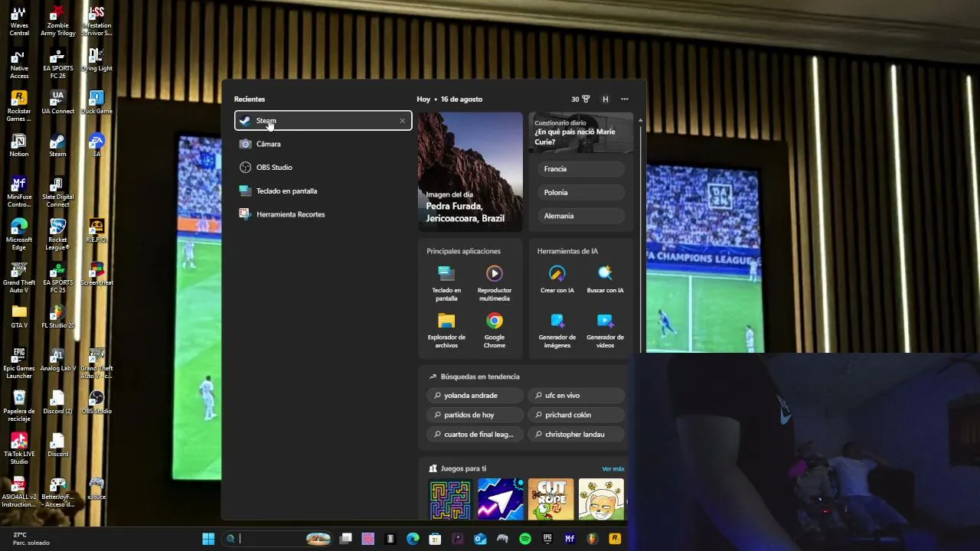This screenshot has height=551, width=980.
Task: Select TikTok LIVE Studio desktop shortcut
Action: coord(19,449)
